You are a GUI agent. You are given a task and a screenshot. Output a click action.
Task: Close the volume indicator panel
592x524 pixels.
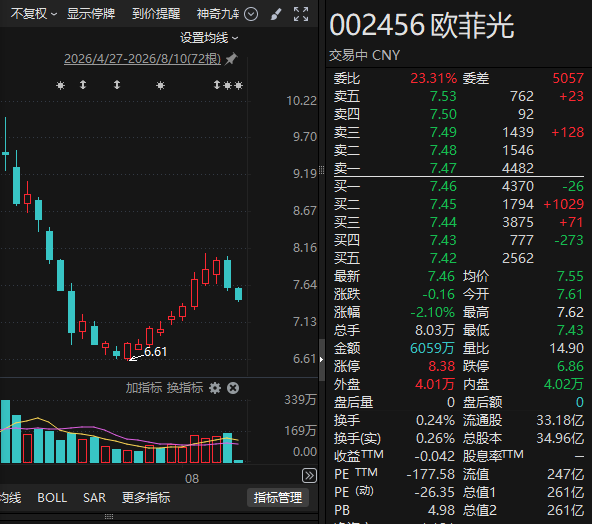point(233,388)
